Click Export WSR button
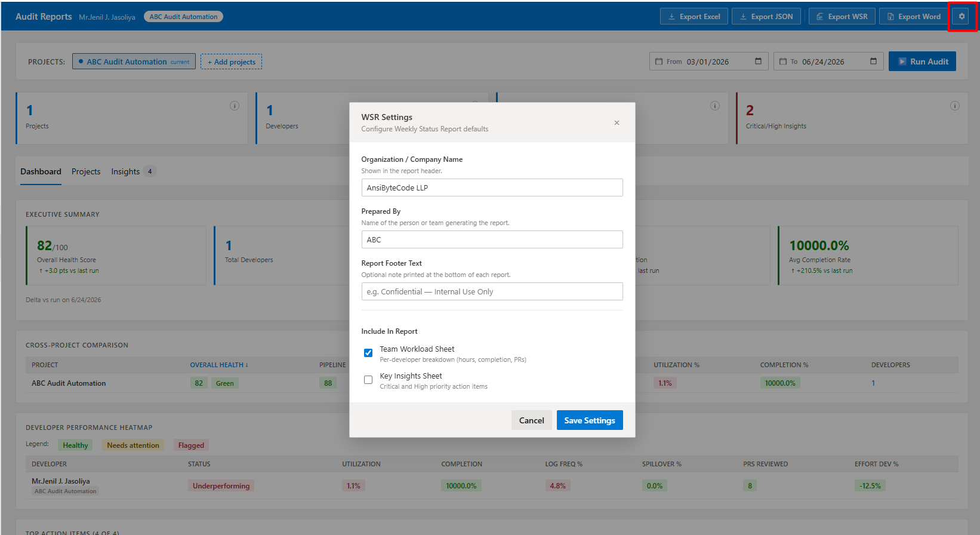Screen dimensions: 980x535 point(842,17)
